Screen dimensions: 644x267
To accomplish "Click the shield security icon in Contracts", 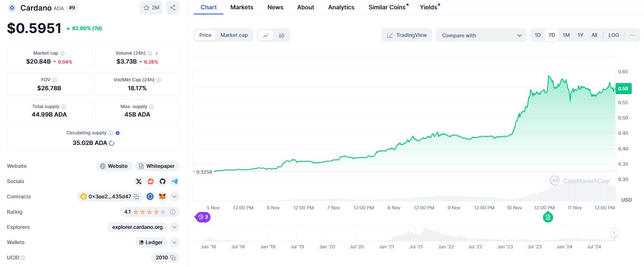I will (150, 197).
